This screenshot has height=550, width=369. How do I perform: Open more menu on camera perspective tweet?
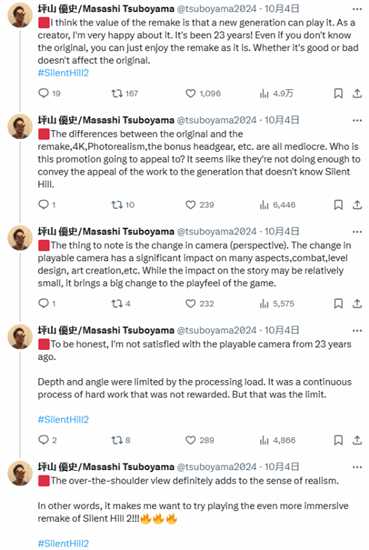[x=357, y=232]
